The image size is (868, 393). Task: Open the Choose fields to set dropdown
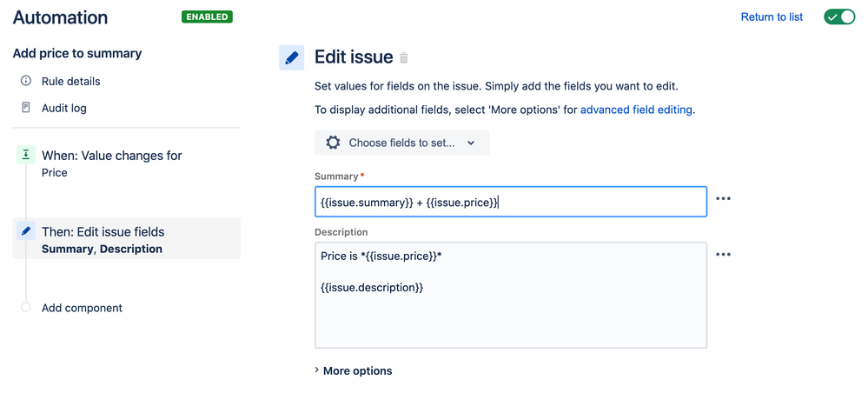pyautogui.click(x=402, y=143)
